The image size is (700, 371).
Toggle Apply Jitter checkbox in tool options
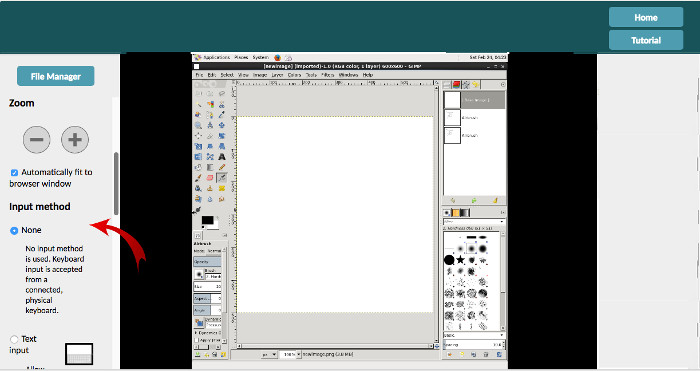click(x=196, y=340)
